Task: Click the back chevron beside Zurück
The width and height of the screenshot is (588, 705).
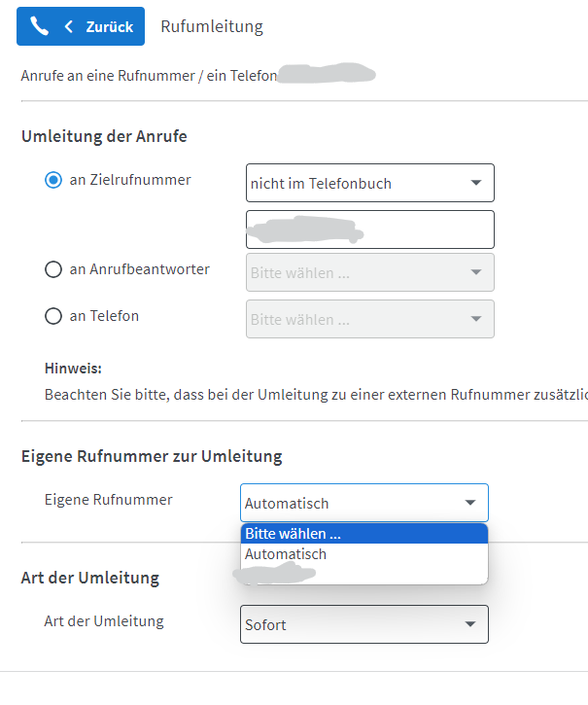Action: tap(69, 26)
